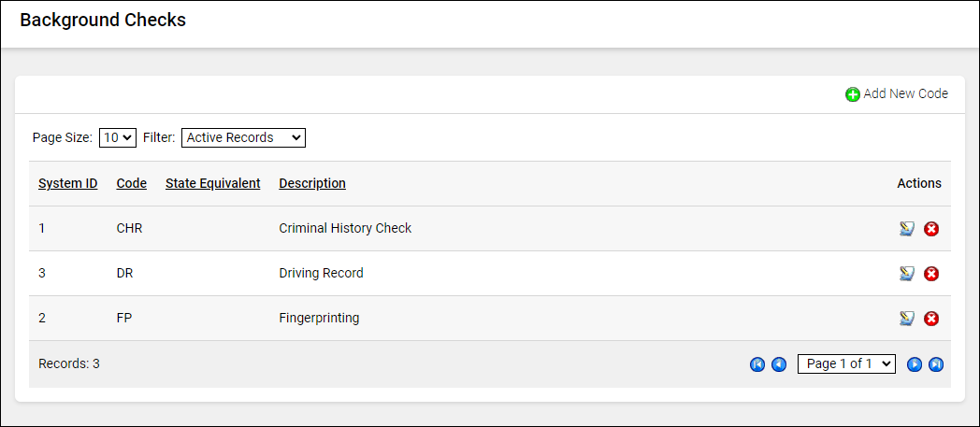Edit the Criminal History Check record
Viewport: 980px width, 427px height.
(x=906, y=229)
